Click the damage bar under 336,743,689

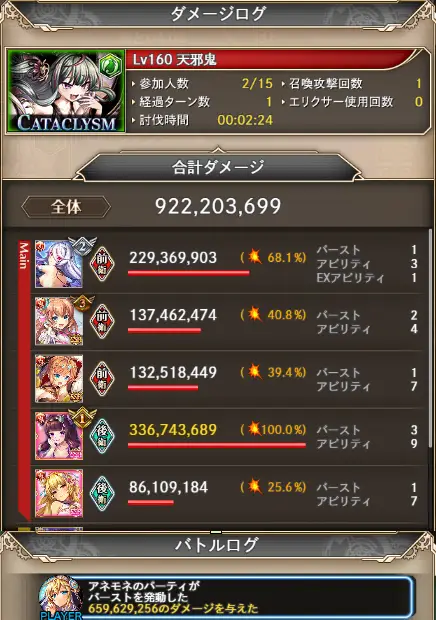coord(217,445)
